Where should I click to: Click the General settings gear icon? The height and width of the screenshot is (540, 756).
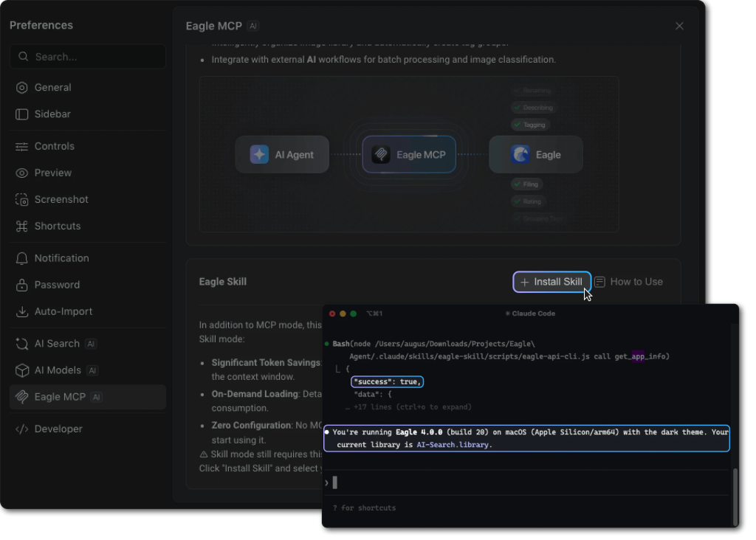22,88
